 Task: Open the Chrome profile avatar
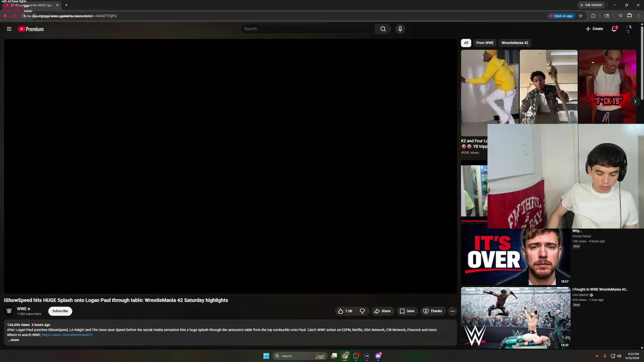(629, 16)
